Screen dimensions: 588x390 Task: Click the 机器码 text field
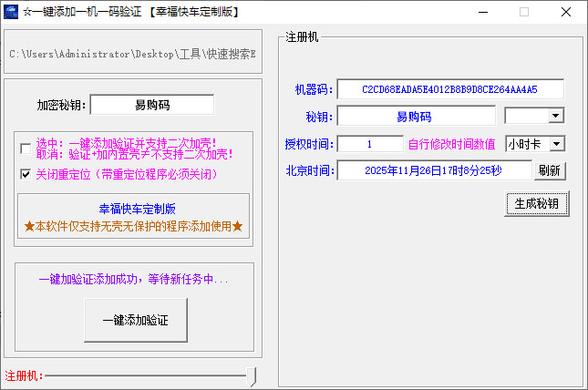point(449,89)
